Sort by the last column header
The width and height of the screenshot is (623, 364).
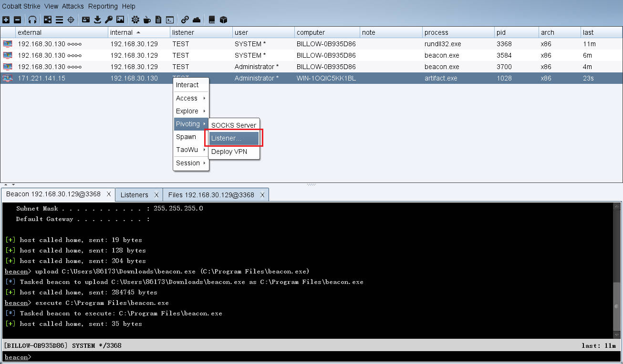click(x=601, y=32)
